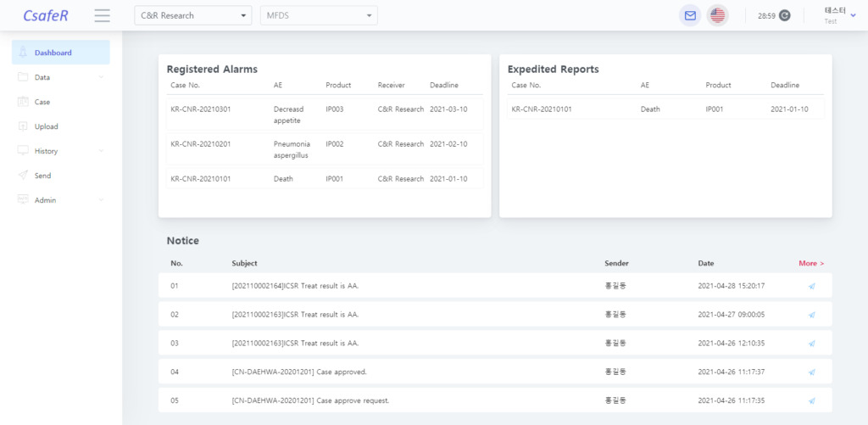Open alarm case KR-CNR-20210301
The height and width of the screenshot is (425, 868).
pyautogui.click(x=200, y=109)
